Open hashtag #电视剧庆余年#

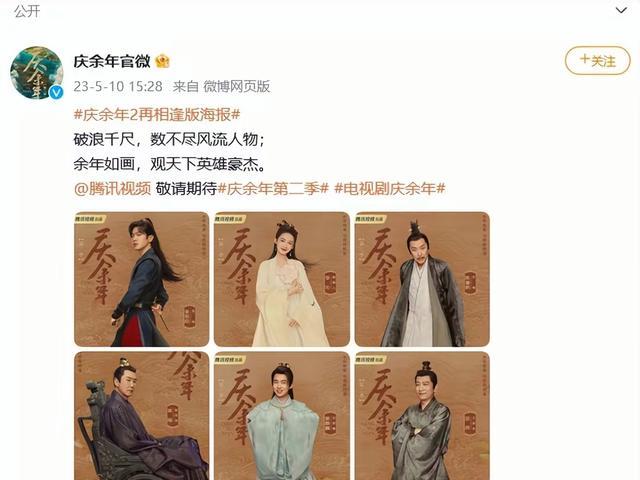pyautogui.click(x=390, y=189)
